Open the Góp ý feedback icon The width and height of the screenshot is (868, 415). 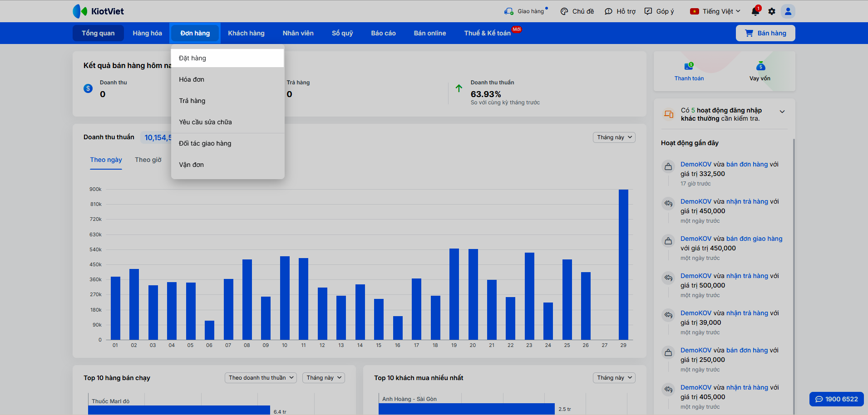[648, 11]
